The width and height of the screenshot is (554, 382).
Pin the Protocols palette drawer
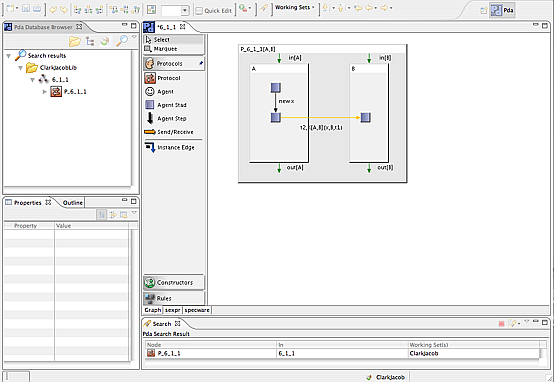(201, 64)
